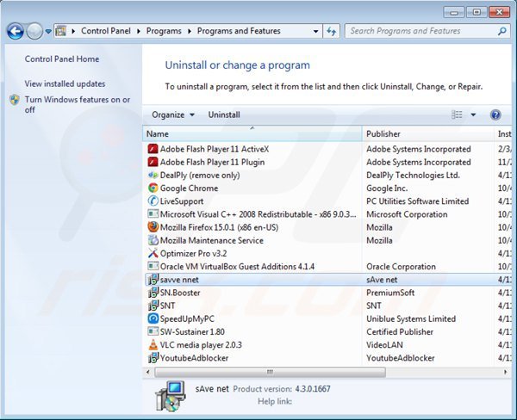Click the Microsoft Visual C++ 2008 icon
This screenshot has height=420, width=517.
(x=153, y=214)
